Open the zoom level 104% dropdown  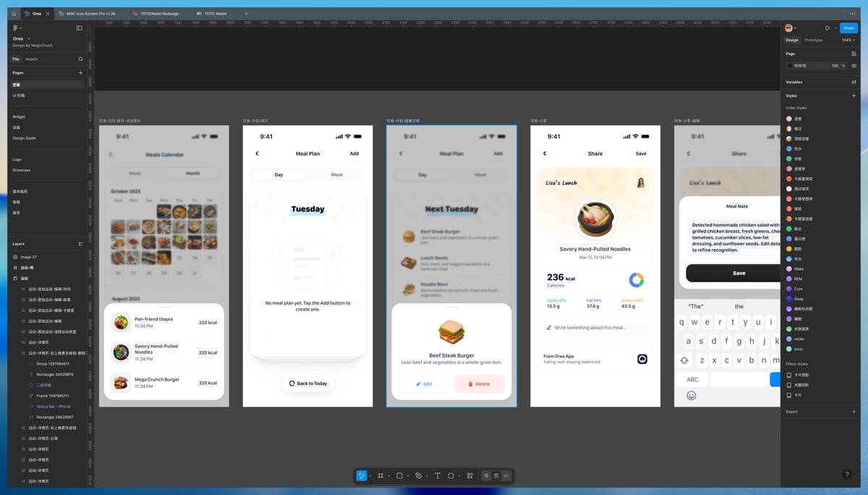(x=848, y=41)
